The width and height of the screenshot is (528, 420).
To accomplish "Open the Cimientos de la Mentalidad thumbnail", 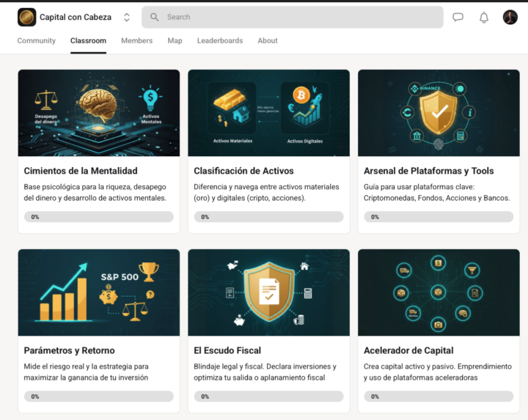I will (99, 112).
